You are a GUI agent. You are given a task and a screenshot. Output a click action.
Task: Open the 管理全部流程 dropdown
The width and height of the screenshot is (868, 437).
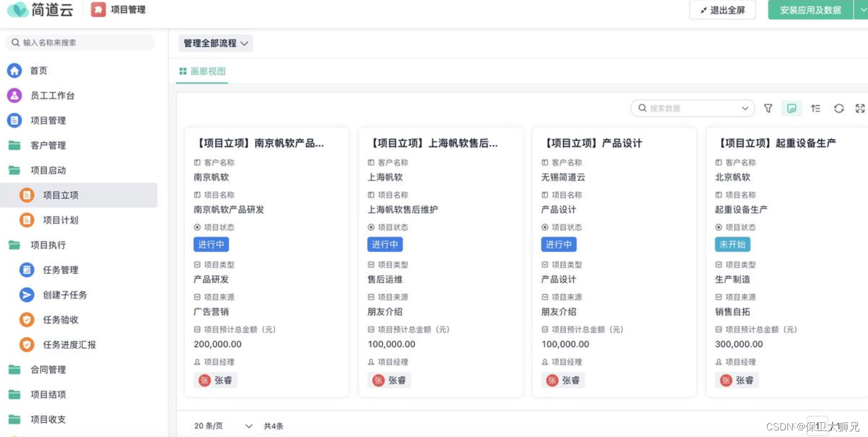(x=216, y=44)
